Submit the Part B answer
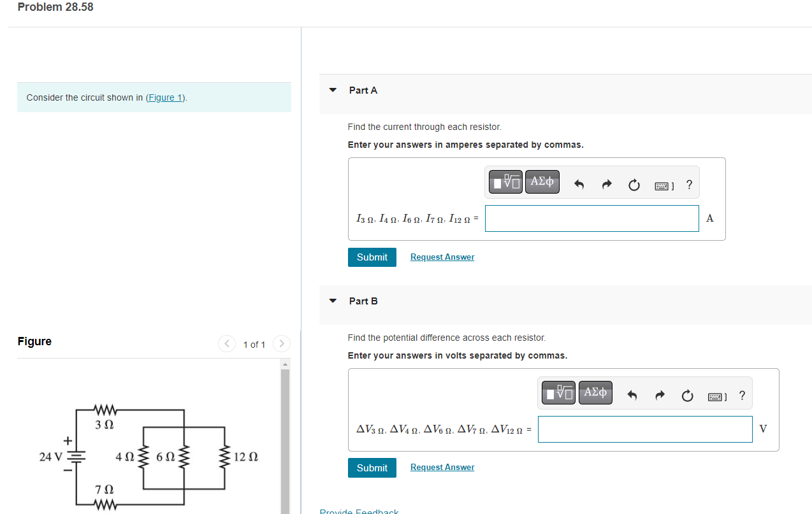The width and height of the screenshot is (812, 514). point(372,467)
